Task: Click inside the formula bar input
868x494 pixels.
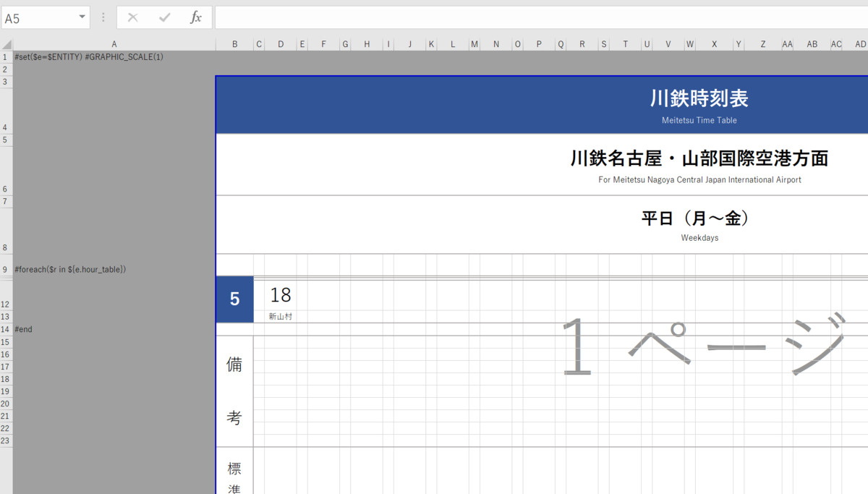Action: point(541,18)
